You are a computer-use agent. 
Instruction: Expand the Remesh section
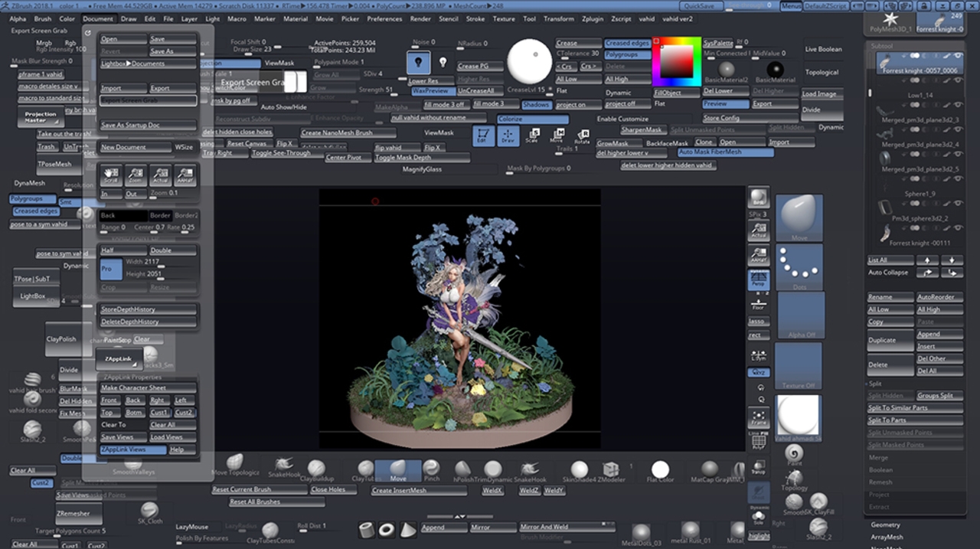880,482
